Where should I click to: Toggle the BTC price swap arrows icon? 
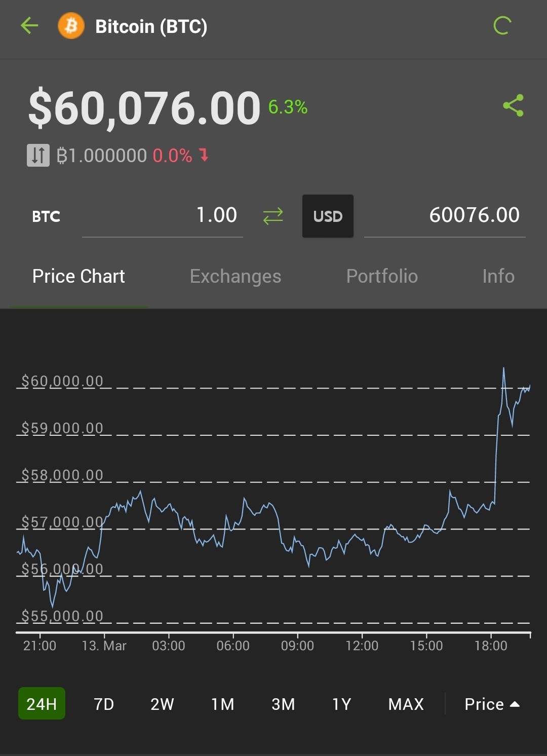(38, 155)
